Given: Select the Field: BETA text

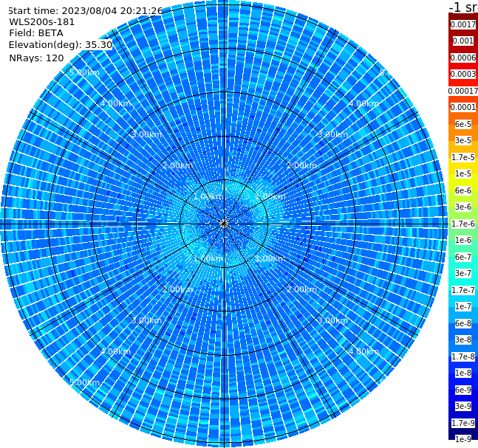Looking at the screenshot, I should tap(36, 33).
